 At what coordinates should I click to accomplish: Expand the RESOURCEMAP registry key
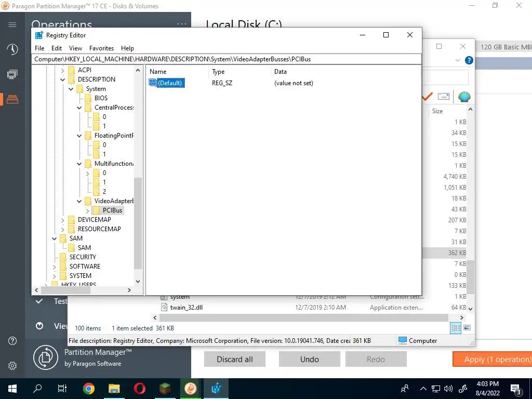pyautogui.click(x=62, y=230)
